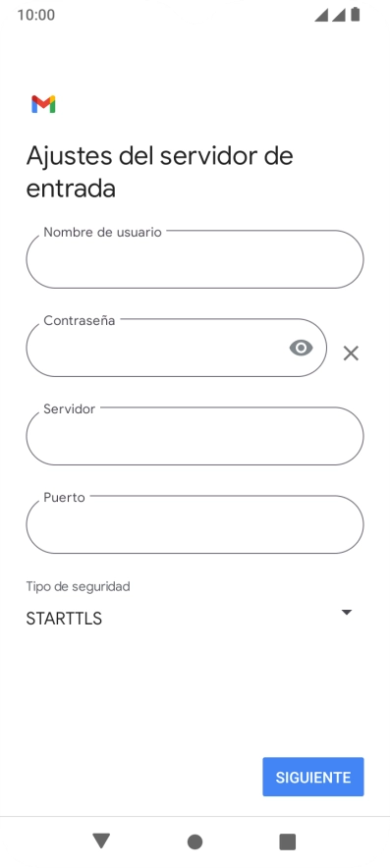Tap the second signal strength icon

[x=339, y=15]
